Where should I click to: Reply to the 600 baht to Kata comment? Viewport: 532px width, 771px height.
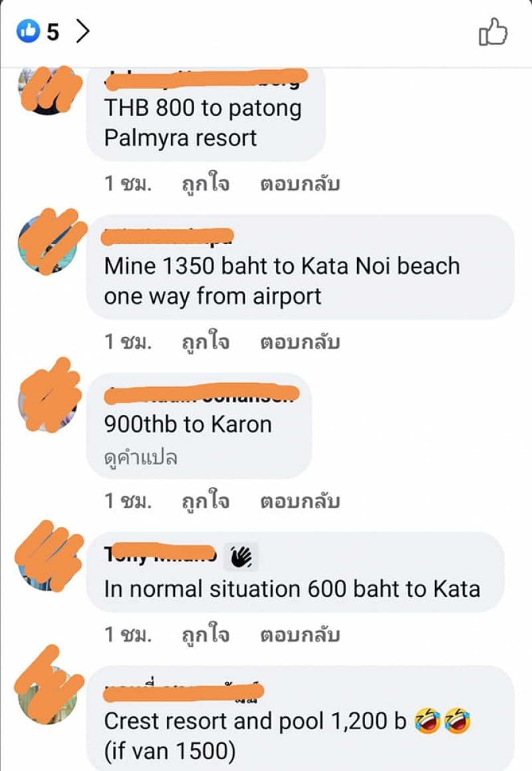tap(300, 635)
